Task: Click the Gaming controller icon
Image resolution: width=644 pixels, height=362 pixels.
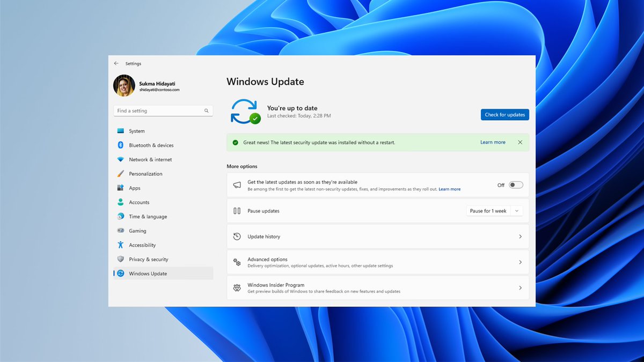Action: [x=121, y=231]
